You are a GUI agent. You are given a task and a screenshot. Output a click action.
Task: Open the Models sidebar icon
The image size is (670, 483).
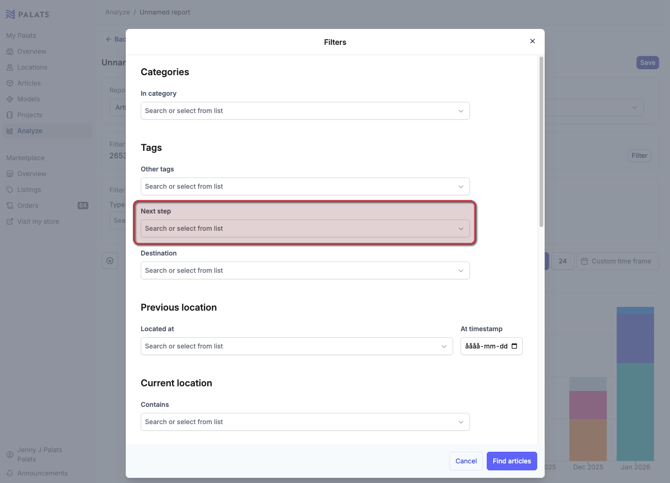pos(10,99)
